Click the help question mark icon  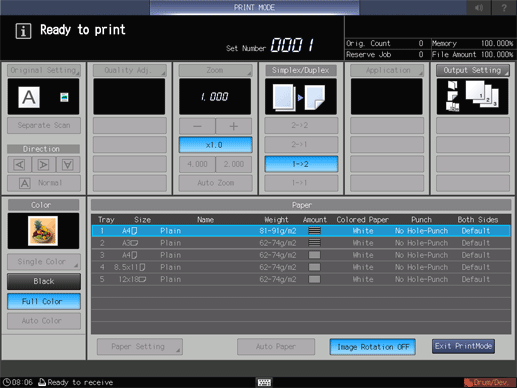point(504,8)
